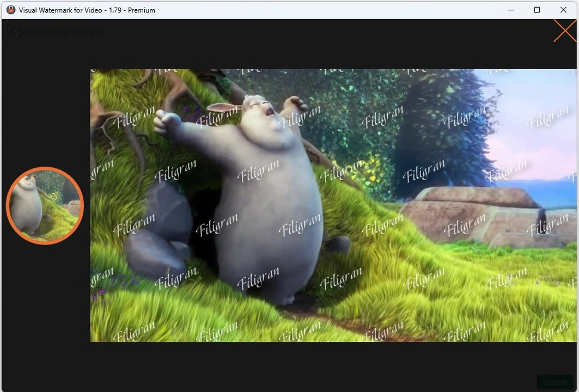Click the Visual Watermark app logo icon
Image resolution: width=579 pixels, height=392 pixels.
pos(10,9)
